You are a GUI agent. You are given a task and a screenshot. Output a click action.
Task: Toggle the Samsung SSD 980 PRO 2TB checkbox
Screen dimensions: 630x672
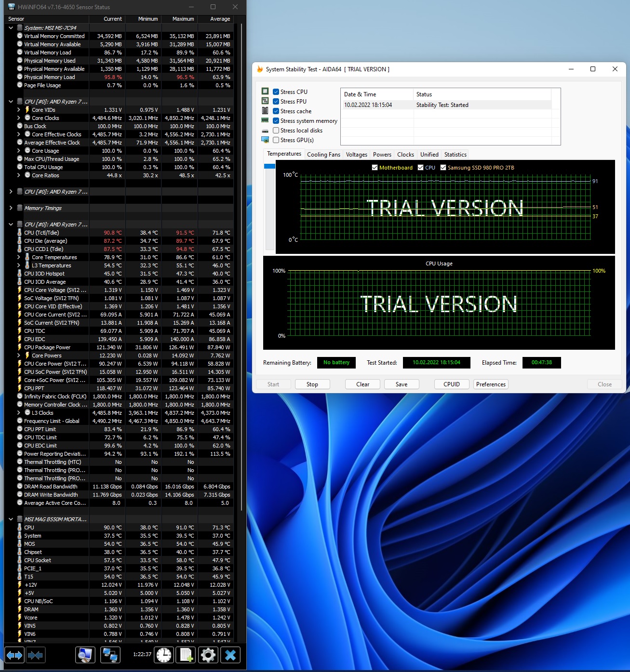point(443,168)
